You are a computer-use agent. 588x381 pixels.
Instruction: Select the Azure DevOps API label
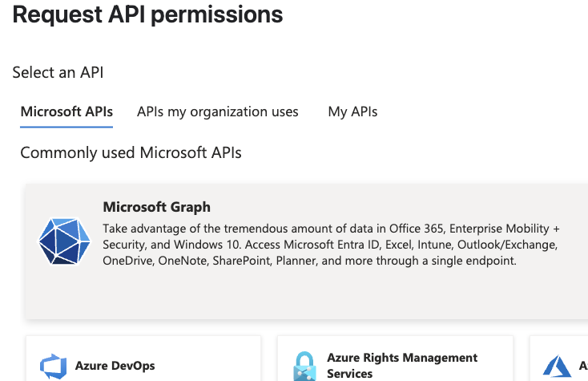point(115,366)
